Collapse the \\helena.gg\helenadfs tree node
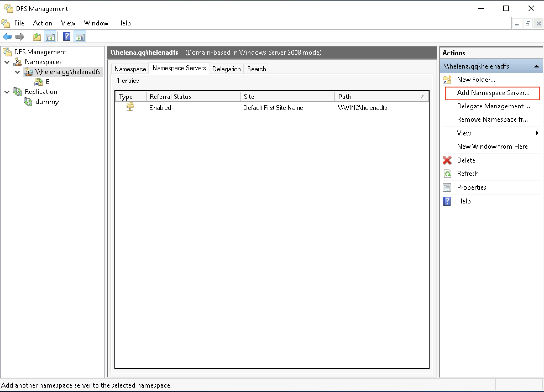The image size is (544, 392). pos(18,72)
